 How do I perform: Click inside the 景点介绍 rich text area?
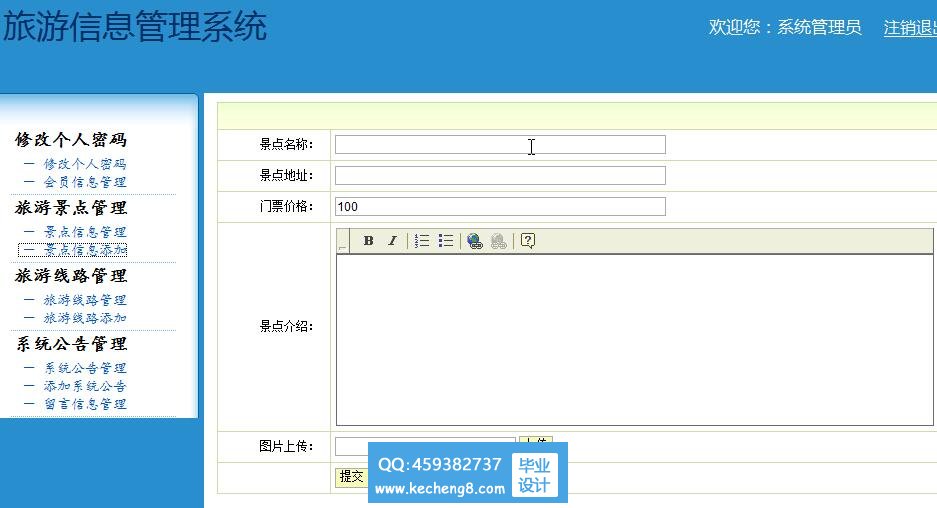pyautogui.click(x=635, y=340)
